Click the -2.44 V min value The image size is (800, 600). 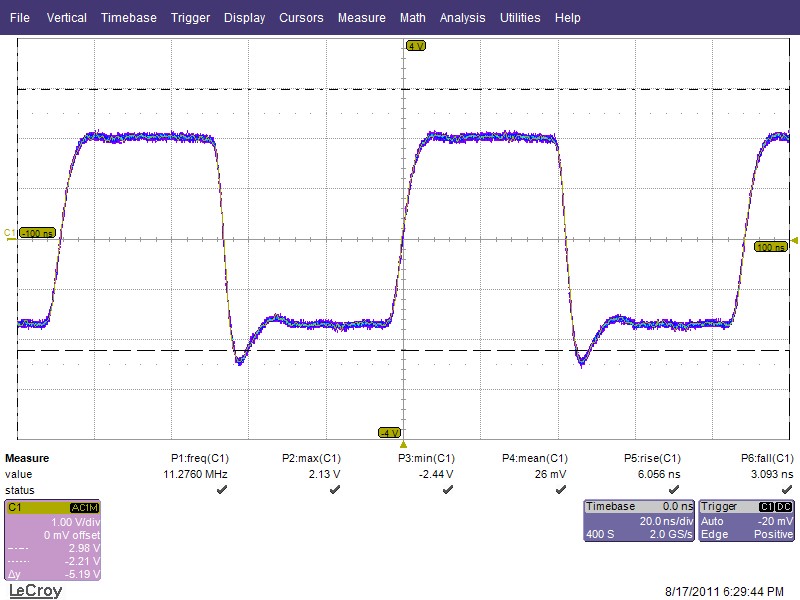[436, 474]
